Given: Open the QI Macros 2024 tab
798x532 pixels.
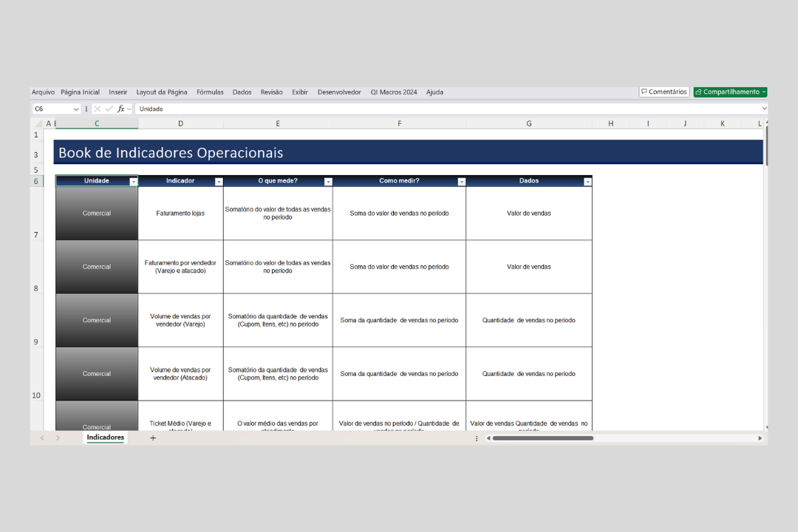Looking at the screenshot, I should pos(394,92).
